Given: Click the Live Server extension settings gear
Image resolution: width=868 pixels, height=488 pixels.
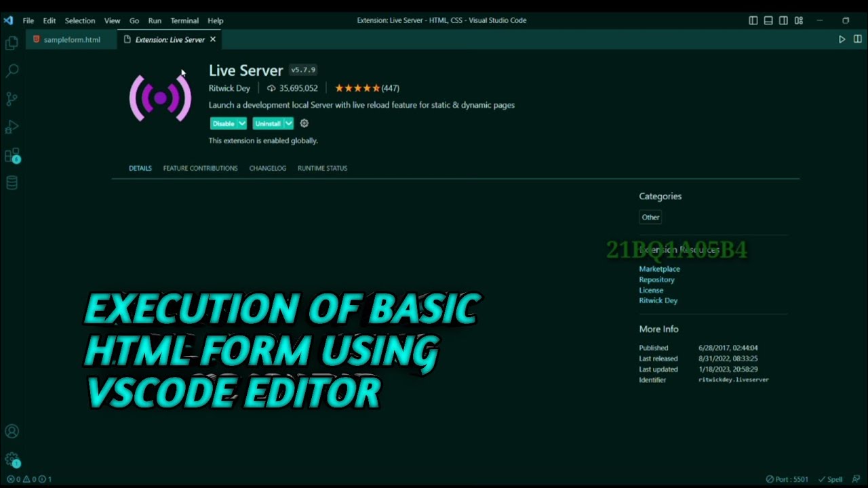Looking at the screenshot, I should [x=304, y=123].
